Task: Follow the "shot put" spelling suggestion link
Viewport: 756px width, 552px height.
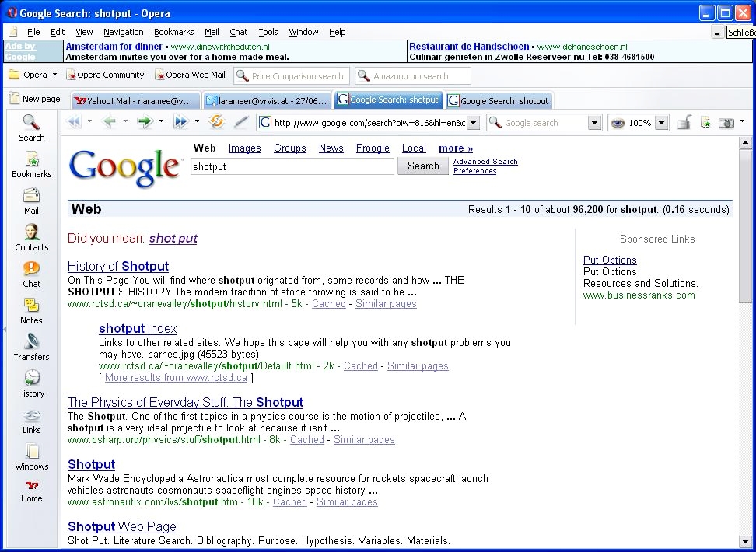Action: [x=173, y=239]
